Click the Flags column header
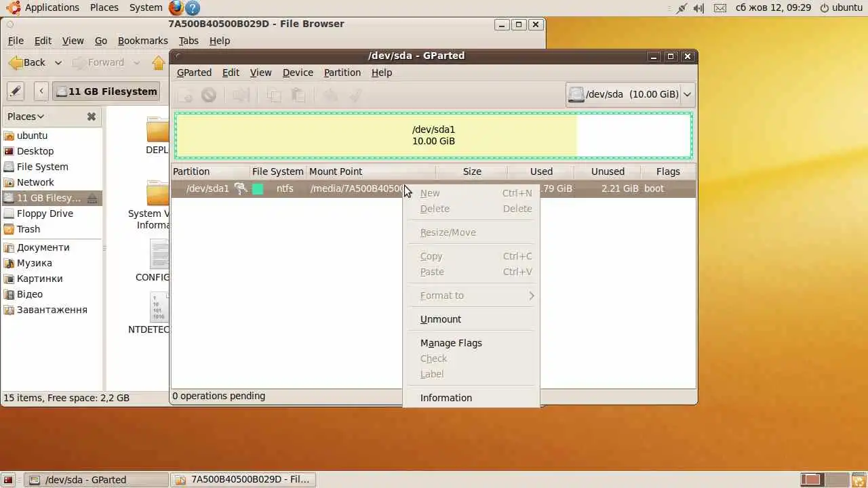 668,171
